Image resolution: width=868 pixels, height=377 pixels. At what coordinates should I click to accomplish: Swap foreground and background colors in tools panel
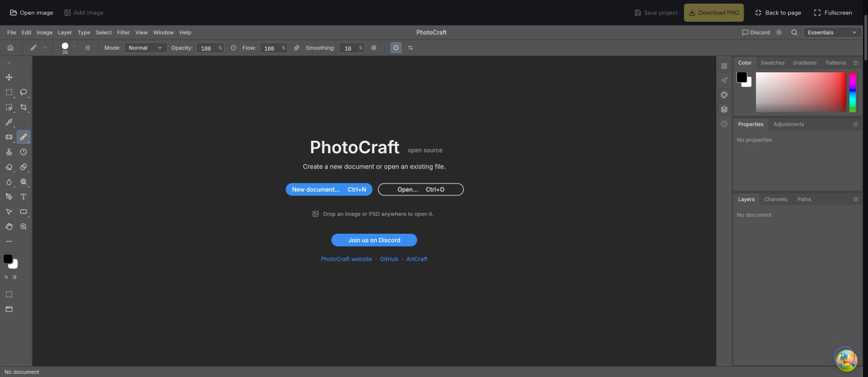pyautogui.click(x=6, y=277)
